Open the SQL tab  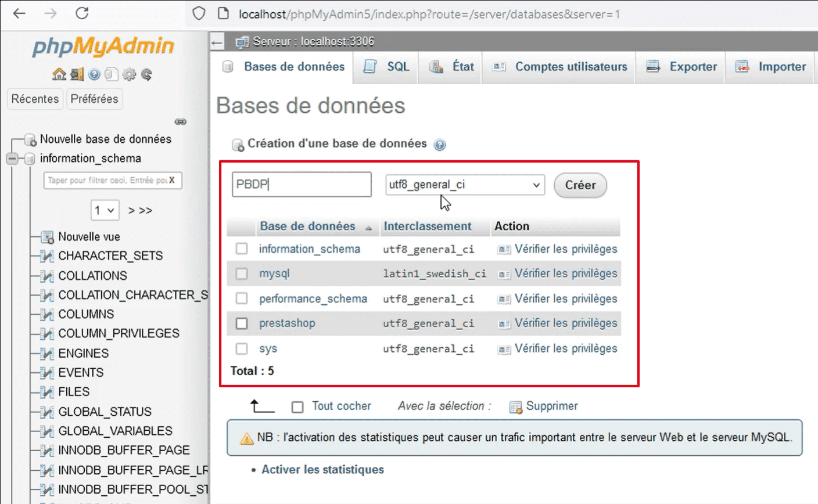[386, 67]
